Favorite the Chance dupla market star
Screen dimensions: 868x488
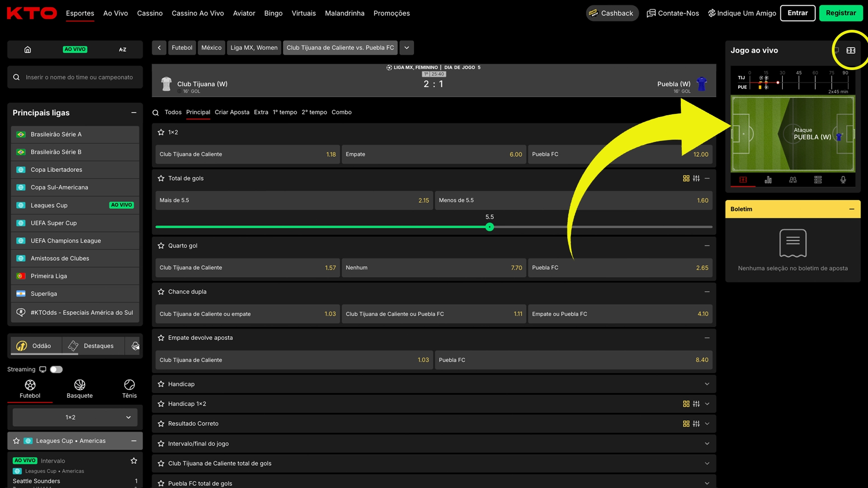[161, 292]
